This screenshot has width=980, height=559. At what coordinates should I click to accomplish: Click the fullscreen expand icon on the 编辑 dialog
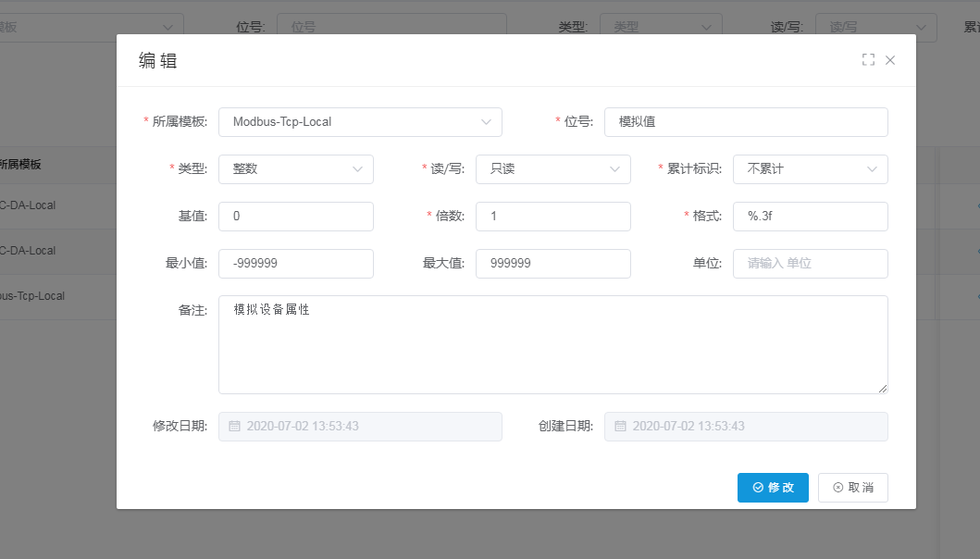(x=868, y=59)
